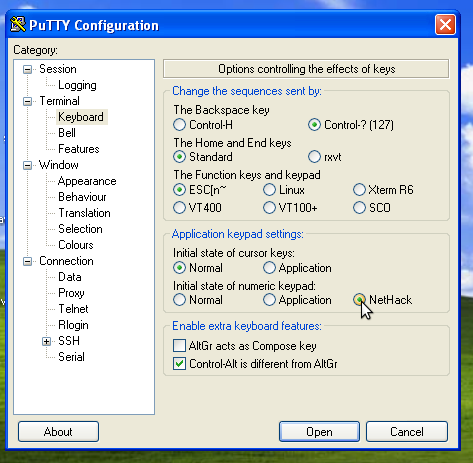473x463 pixels.
Task: Collapse the Connection tree node
Action: pos(27,261)
